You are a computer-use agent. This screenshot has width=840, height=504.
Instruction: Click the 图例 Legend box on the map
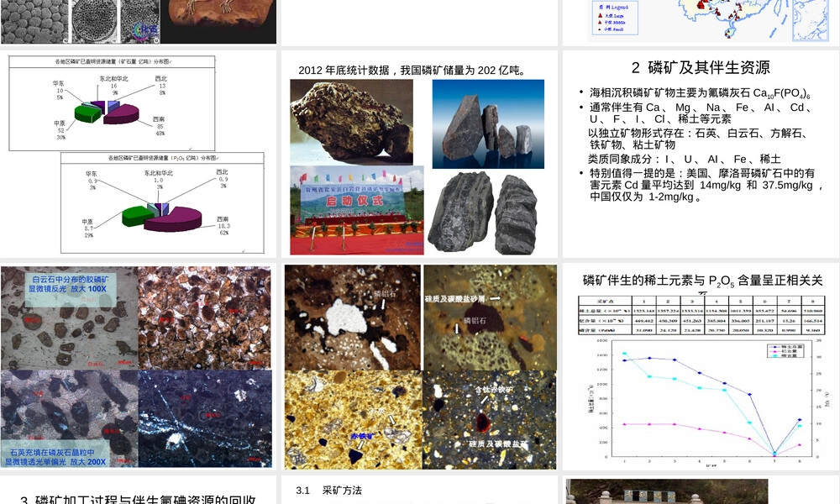click(x=615, y=18)
